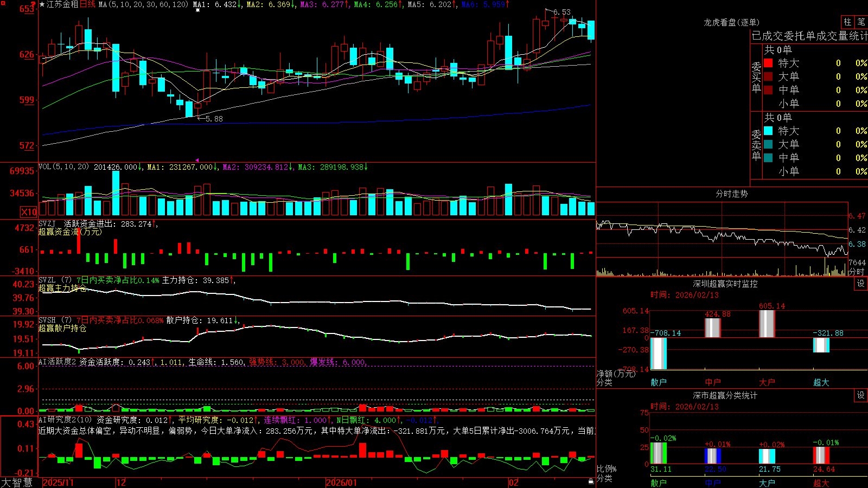Click the 超赢资金流(万元) label
This screenshot has height=488, width=868.
point(70,232)
